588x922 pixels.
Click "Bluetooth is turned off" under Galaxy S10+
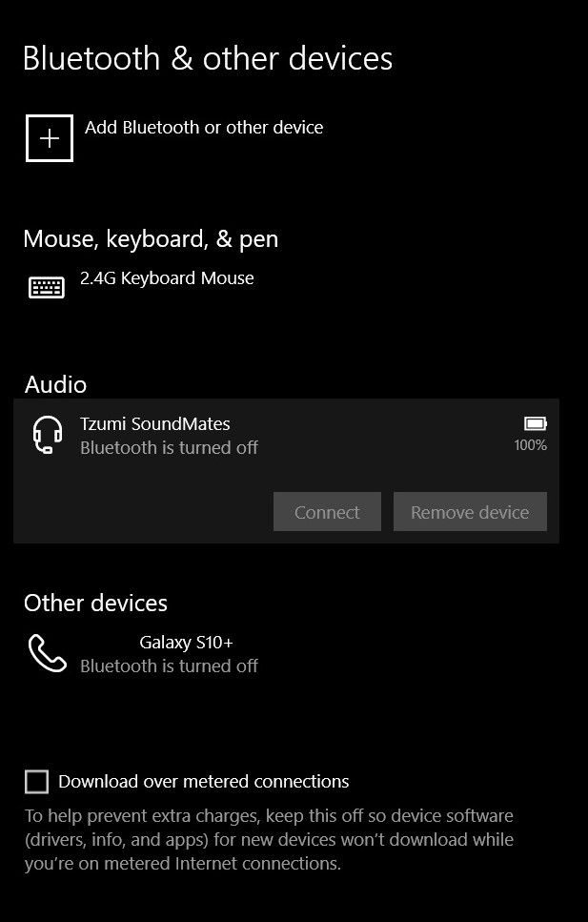click(x=169, y=666)
